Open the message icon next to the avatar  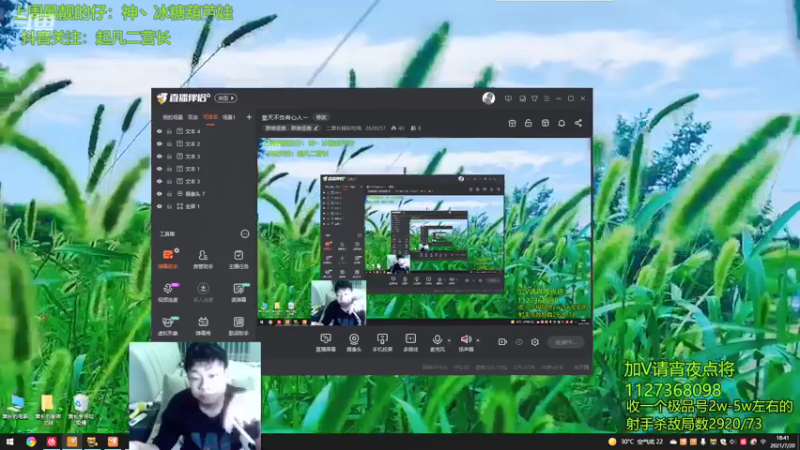tap(508, 98)
